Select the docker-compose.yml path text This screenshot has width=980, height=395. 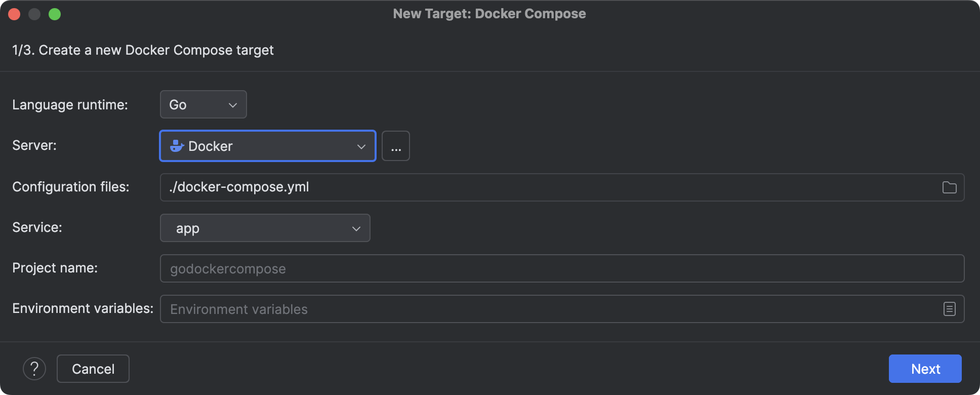[x=239, y=187]
